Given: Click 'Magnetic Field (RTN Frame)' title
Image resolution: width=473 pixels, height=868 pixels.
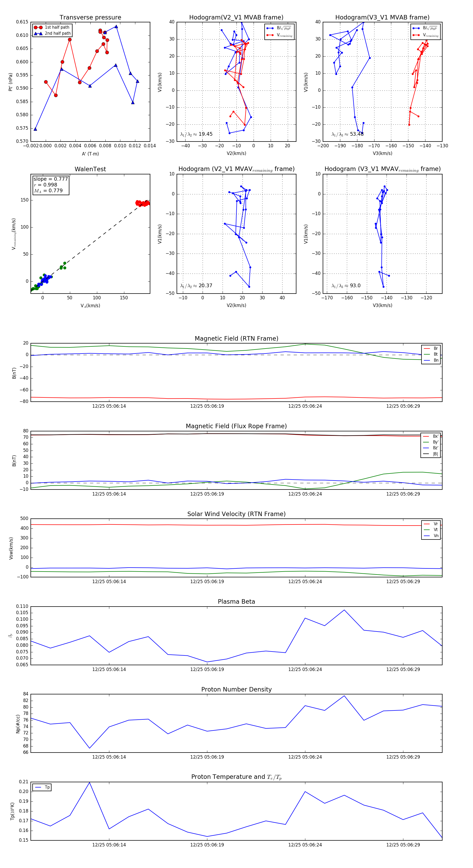Looking at the screenshot, I should tap(236, 339).
